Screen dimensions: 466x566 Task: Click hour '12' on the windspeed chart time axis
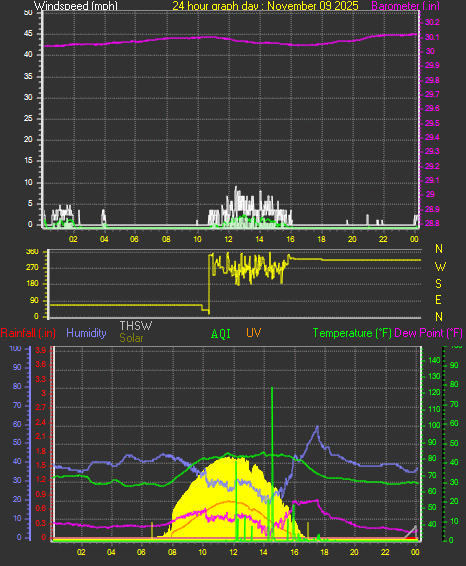coord(228,239)
